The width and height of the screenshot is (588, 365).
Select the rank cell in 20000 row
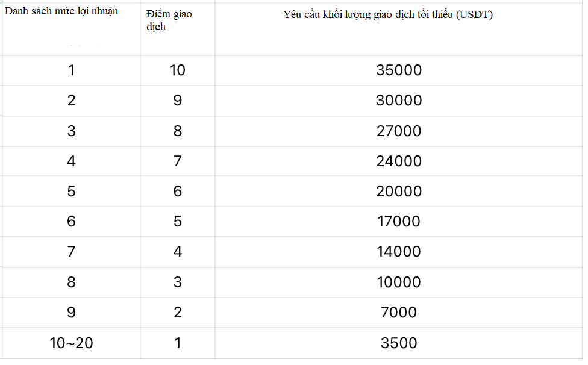(x=71, y=192)
